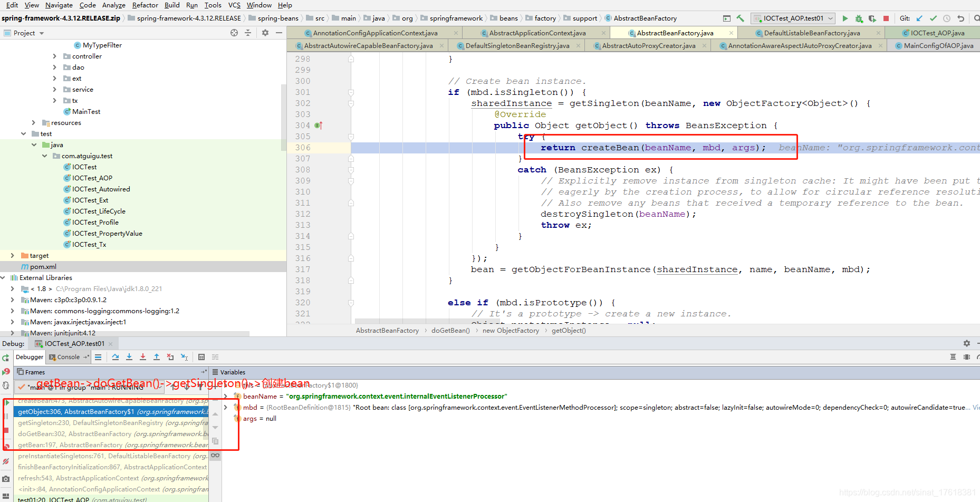Viewport: 980px width, 502px height.
Task: Click the getObject() breadcrumb below the editor
Action: (x=569, y=331)
